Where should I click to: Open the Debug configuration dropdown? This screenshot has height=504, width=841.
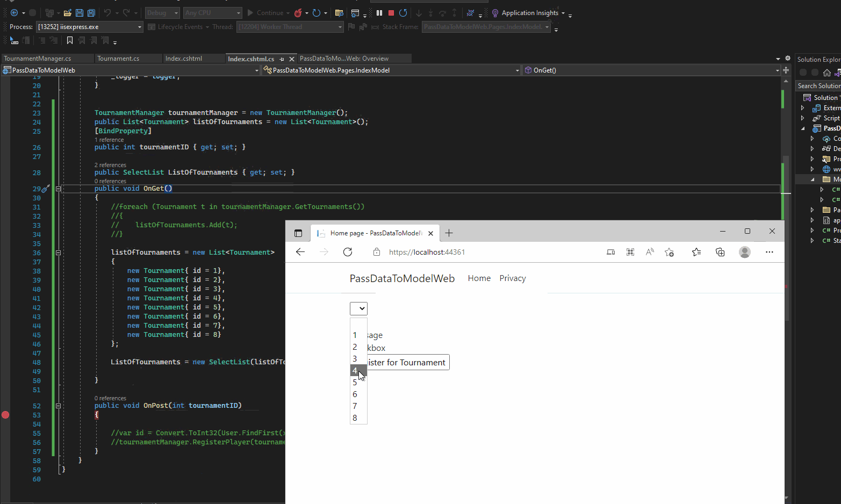162,13
